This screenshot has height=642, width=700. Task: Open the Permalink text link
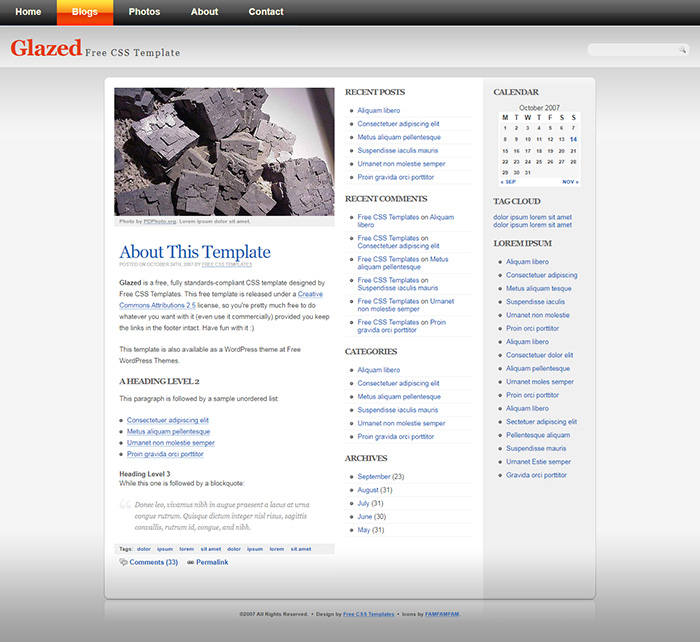point(212,562)
